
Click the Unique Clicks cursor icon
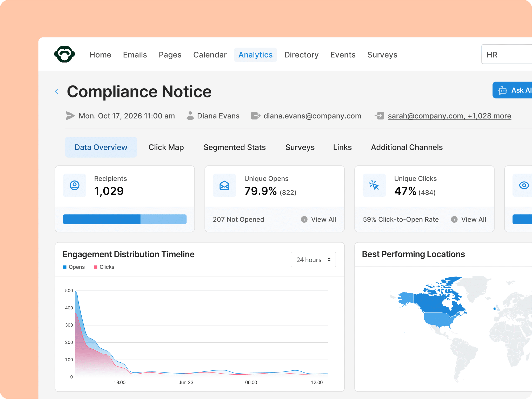pyautogui.click(x=374, y=185)
